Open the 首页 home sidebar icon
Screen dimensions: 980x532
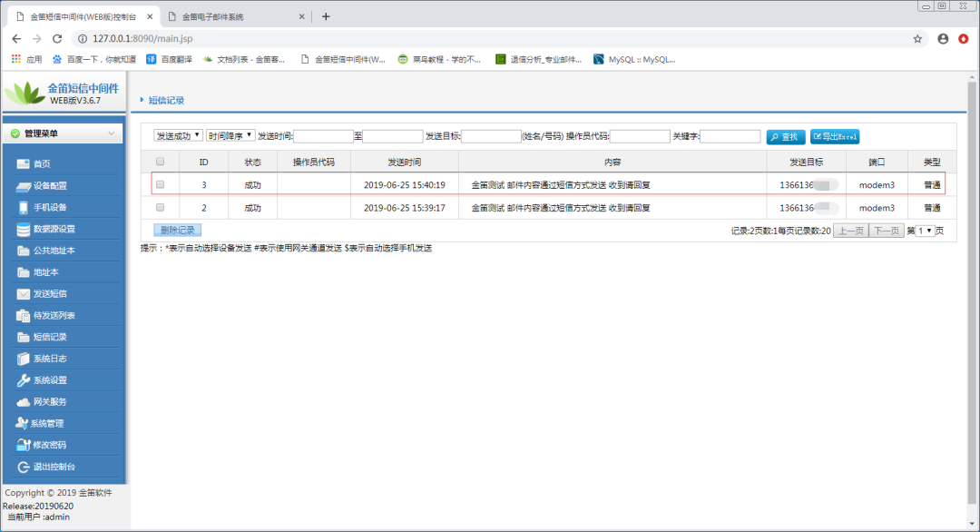point(23,163)
